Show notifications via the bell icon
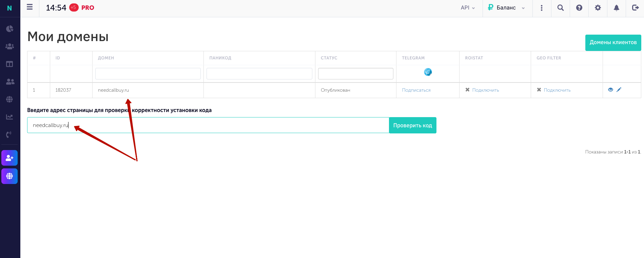Screen dimensions: 644x258 617,8
